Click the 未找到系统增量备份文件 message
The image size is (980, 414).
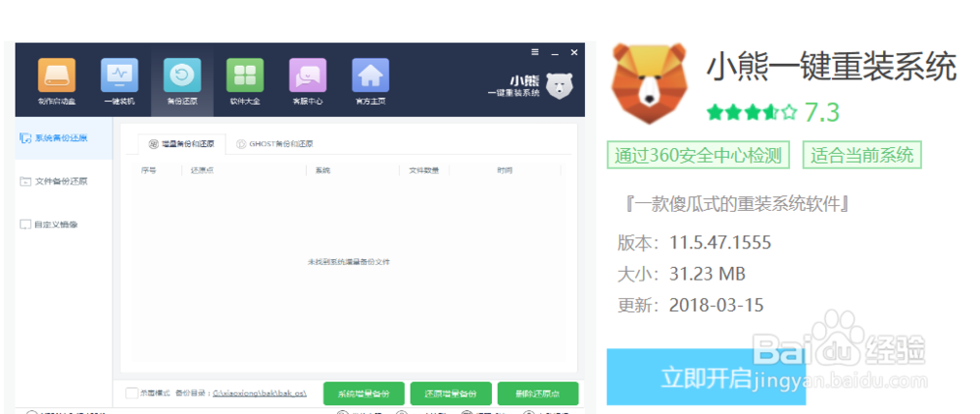(349, 261)
